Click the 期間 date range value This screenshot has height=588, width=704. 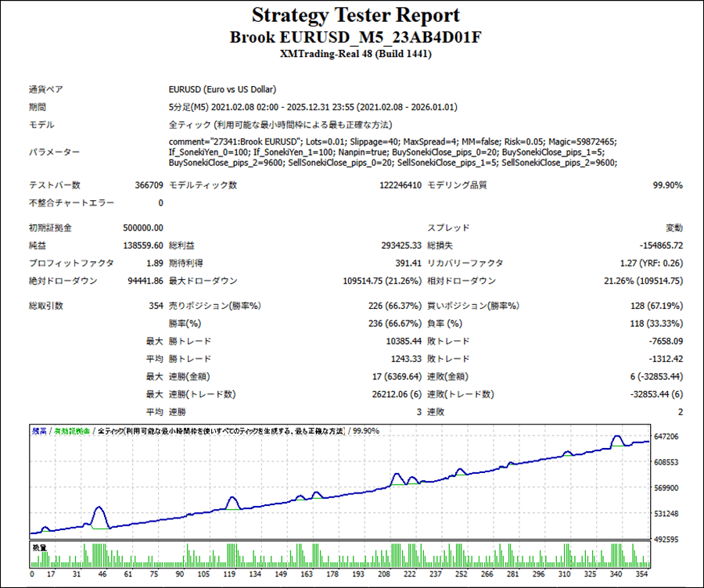(x=313, y=107)
